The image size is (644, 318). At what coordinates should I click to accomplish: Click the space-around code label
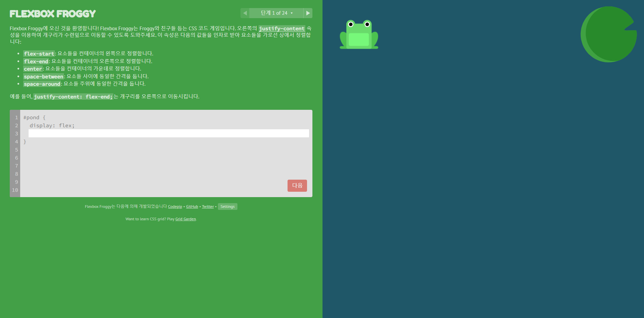(42, 84)
